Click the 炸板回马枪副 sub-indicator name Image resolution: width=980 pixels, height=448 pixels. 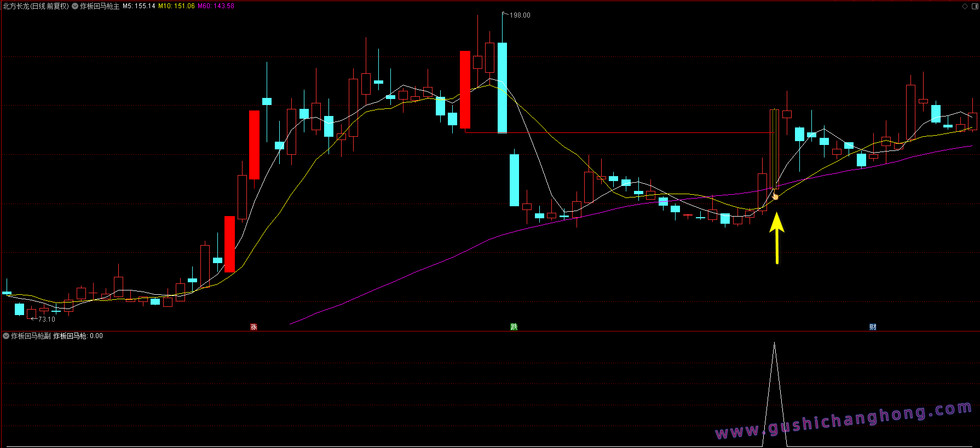[31, 336]
